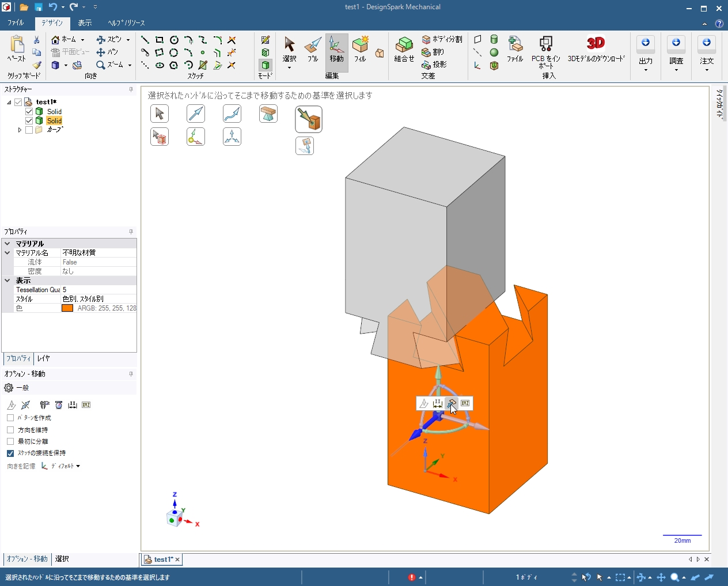
Task: Open the 向きを記憶 ディフォルト dropdown
Action: pyautogui.click(x=61, y=466)
